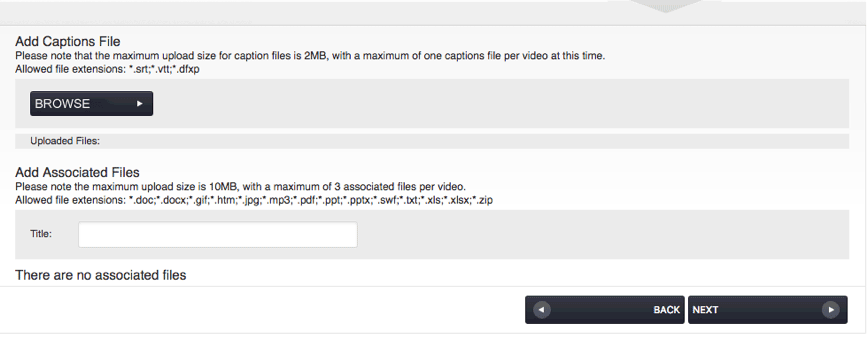Click the circular right arrow icon on NEXT

coord(830,310)
